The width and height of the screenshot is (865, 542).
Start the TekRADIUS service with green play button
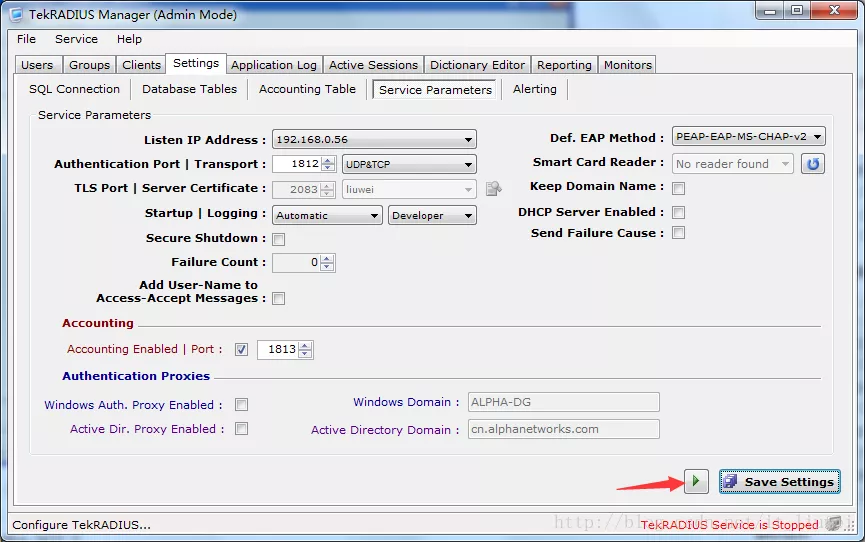coord(697,482)
